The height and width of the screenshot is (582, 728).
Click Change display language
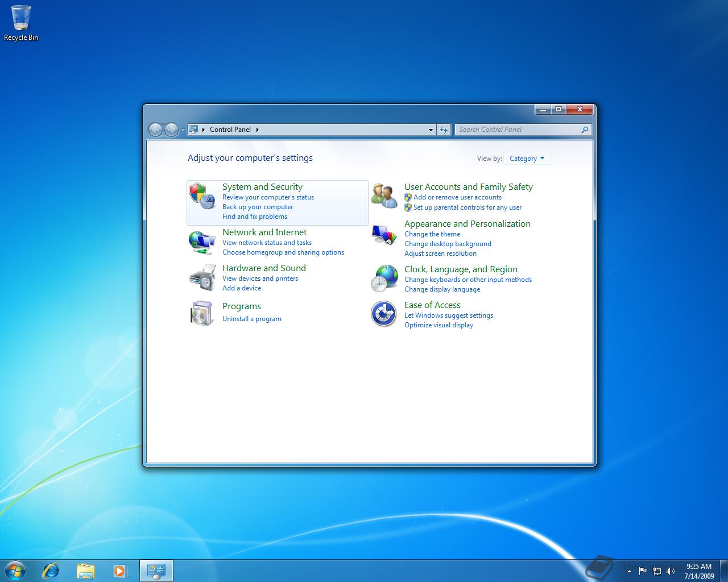[442, 289]
